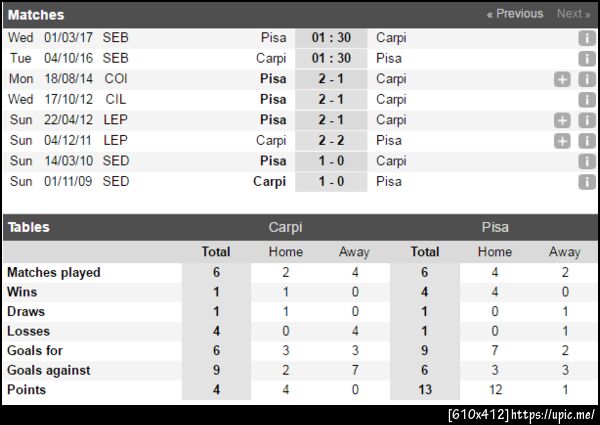The width and height of the screenshot is (600, 425).
Task: Click bold Carpi home team on 01/11/09
Action: click(269, 182)
